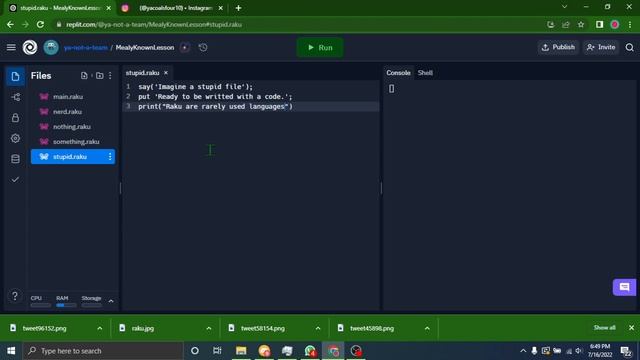Image resolution: width=640 pixels, height=360 pixels.
Task: Click the RAM usage meter
Action: [x=66, y=301]
